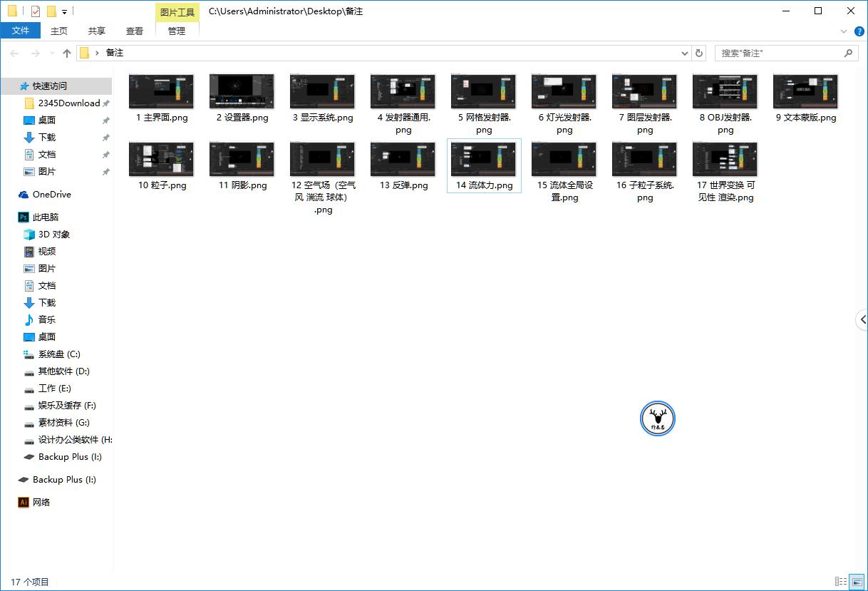Switch to details view in status bar
Viewport: 868px width, 591px height.
[x=841, y=582]
